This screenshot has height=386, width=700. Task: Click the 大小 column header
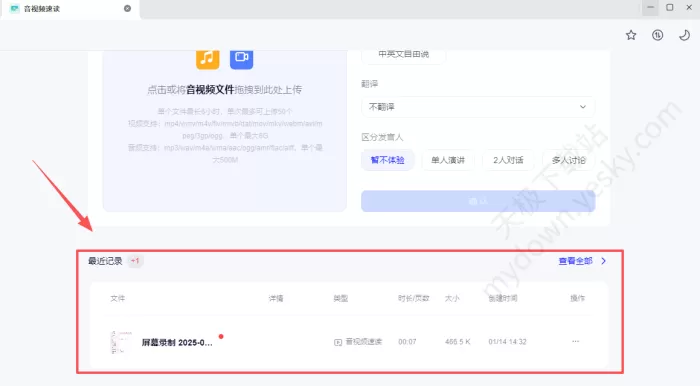click(x=452, y=299)
